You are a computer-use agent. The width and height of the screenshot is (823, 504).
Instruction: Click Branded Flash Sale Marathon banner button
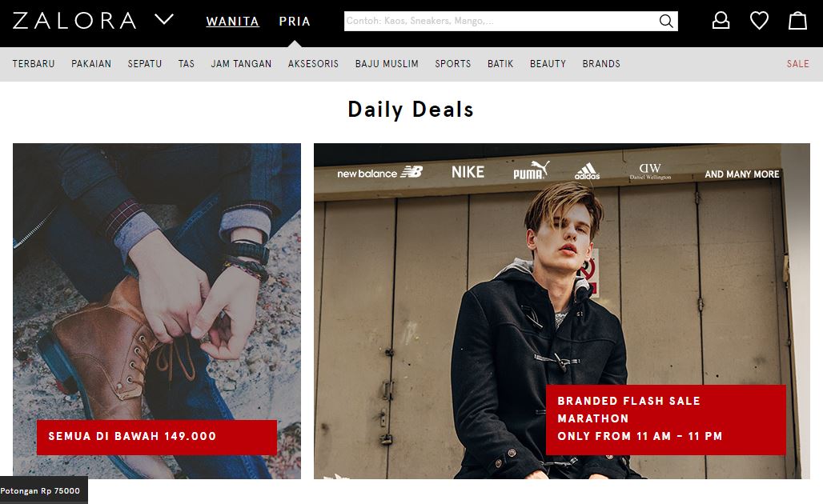pyautogui.click(x=665, y=419)
